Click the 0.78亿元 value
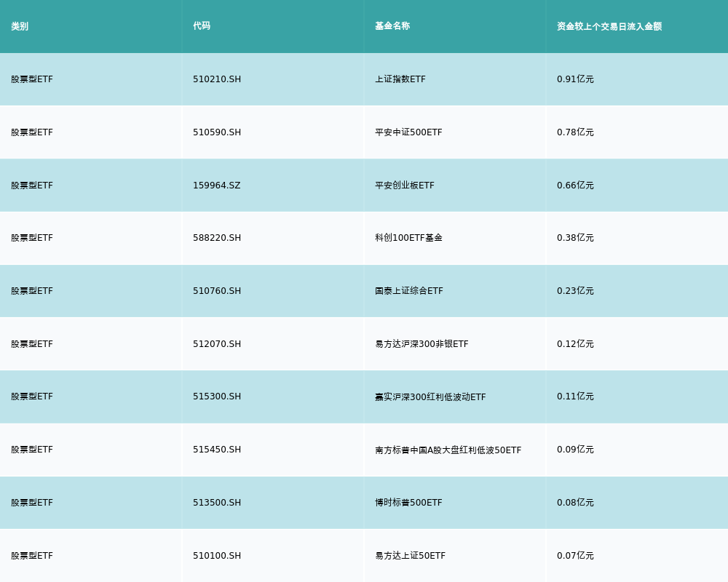 (575, 132)
